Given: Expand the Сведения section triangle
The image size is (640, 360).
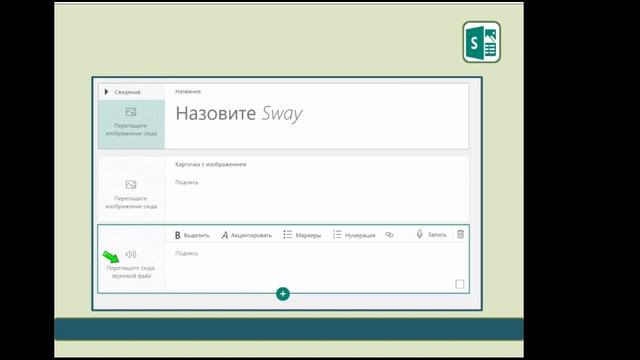Looking at the screenshot, I should tap(107, 92).
